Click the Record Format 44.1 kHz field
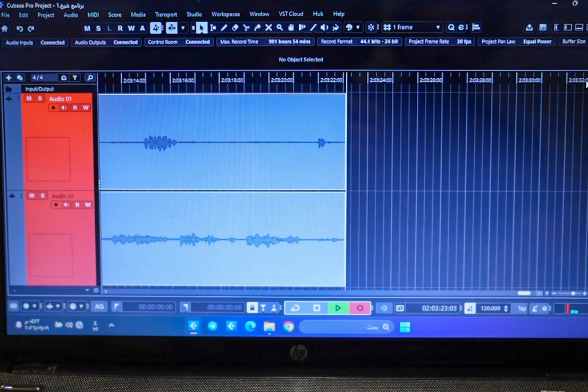Image resolution: width=588 pixels, height=392 pixels. click(359, 41)
